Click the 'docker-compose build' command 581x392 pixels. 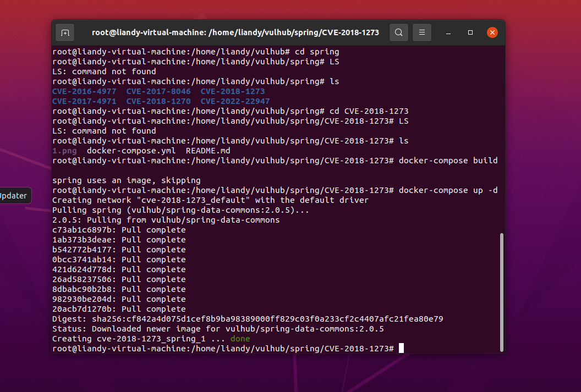pyautogui.click(x=448, y=161)
